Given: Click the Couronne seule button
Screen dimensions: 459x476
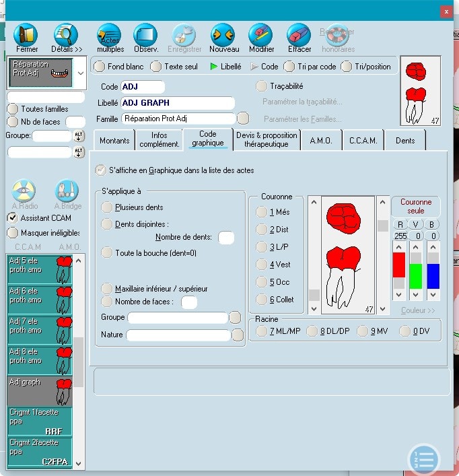Looking at the screenshot, I should click(x=415, y=206).
